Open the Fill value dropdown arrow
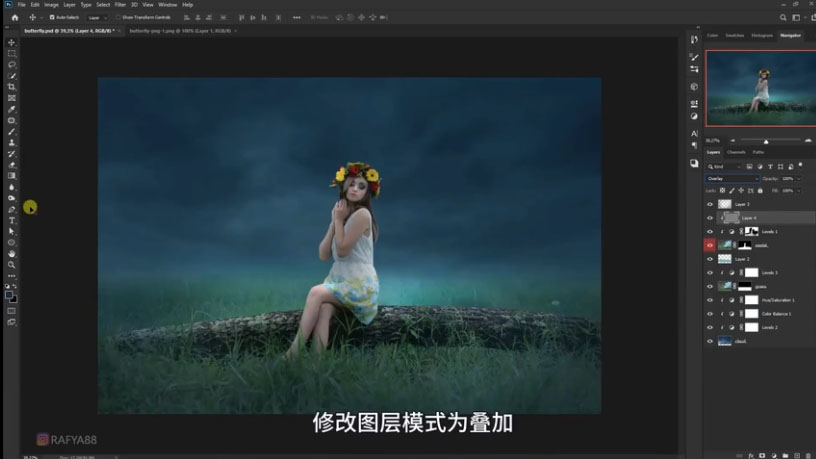This screenshot has width=816, height=459. click(x=799, y=190)
